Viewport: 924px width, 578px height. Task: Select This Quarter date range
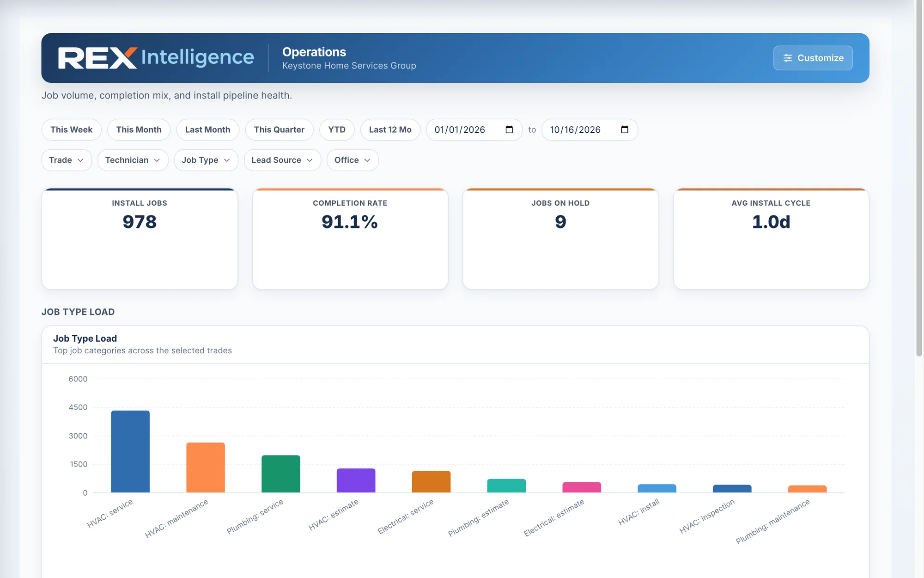279,129
